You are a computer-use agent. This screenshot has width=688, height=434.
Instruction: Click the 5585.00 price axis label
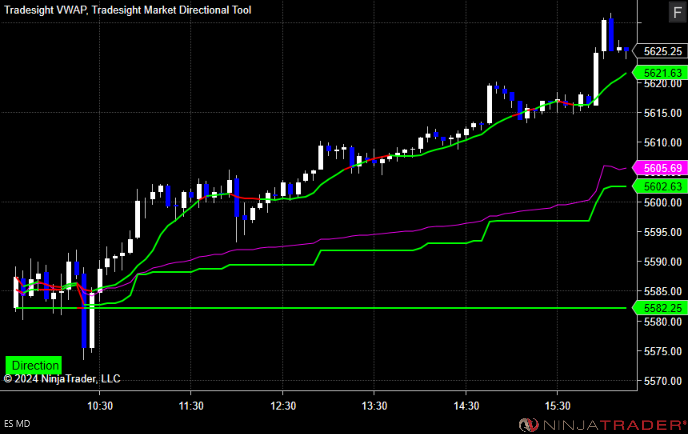pyautogui.click(x=663, y=291)
